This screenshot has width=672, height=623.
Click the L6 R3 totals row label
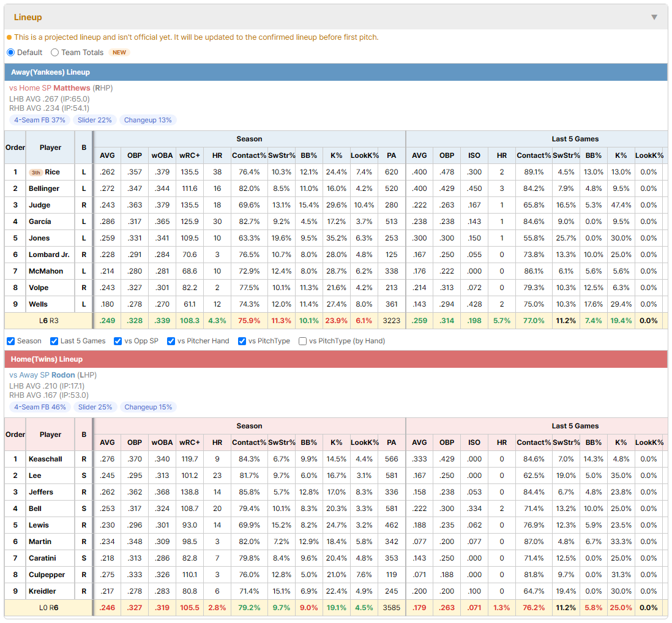click(49, 321)
